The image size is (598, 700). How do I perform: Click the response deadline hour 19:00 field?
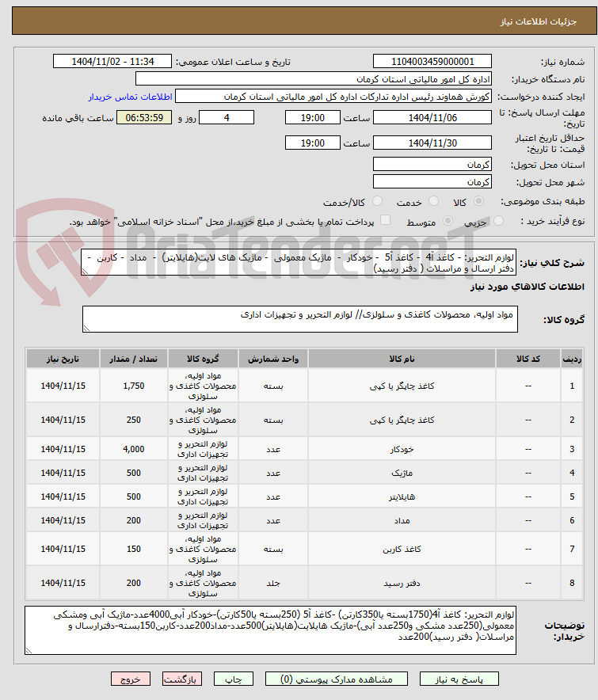(x=313, y=117)
